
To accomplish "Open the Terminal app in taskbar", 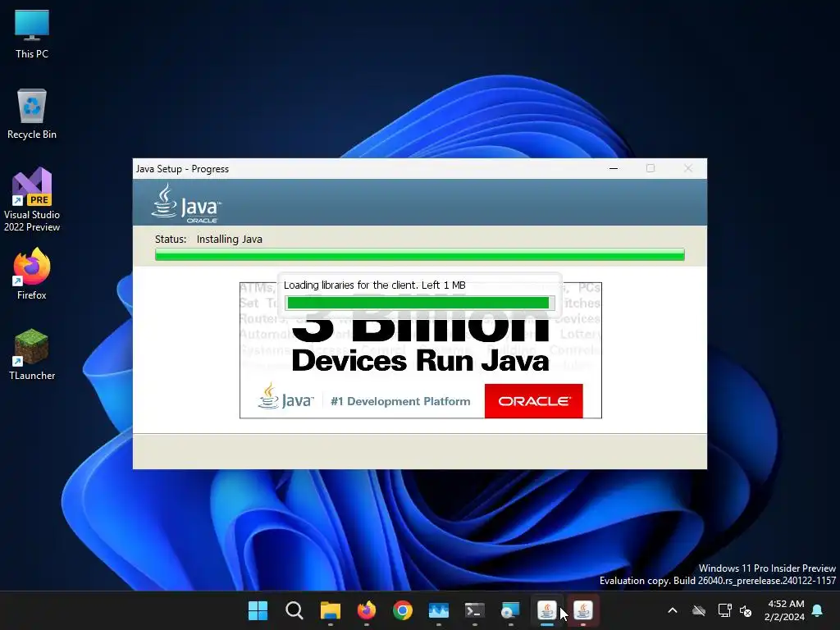I will [475, 610].
